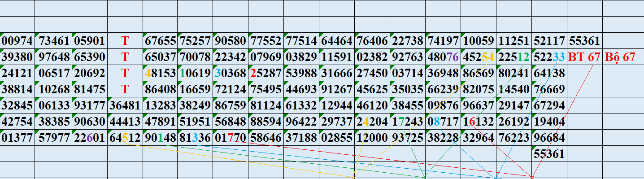The width and height of the screenshot is (644, 179).
Task: Select cell 20692
Action: tap(90, 73)
